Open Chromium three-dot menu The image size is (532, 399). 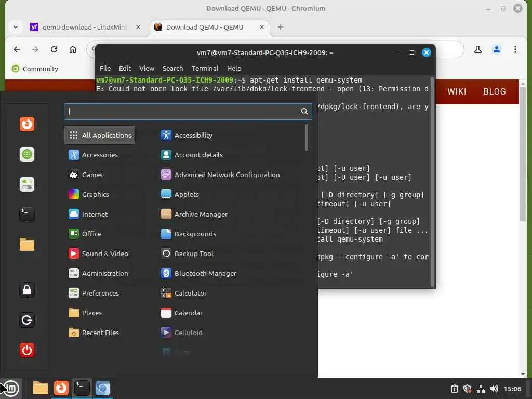515,49
